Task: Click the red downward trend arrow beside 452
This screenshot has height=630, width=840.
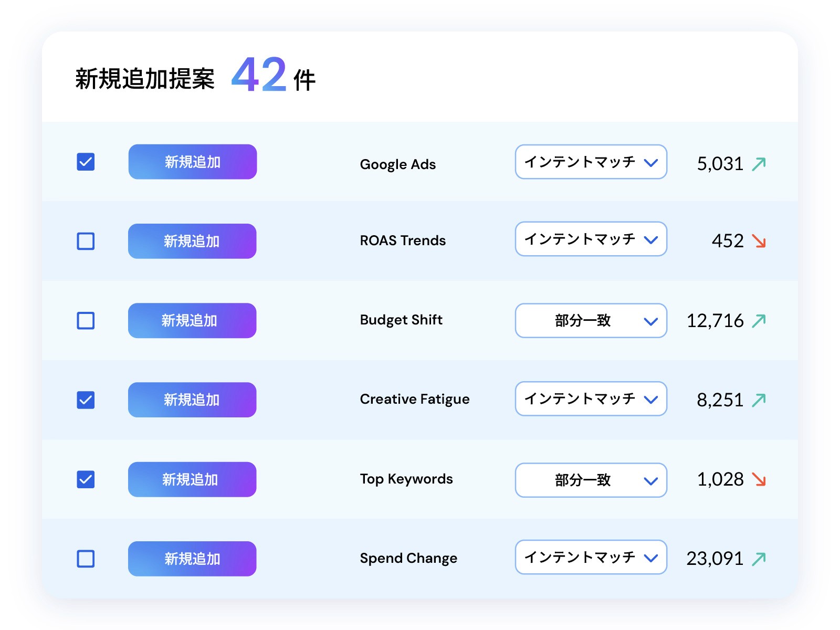Action: point(758,241)
